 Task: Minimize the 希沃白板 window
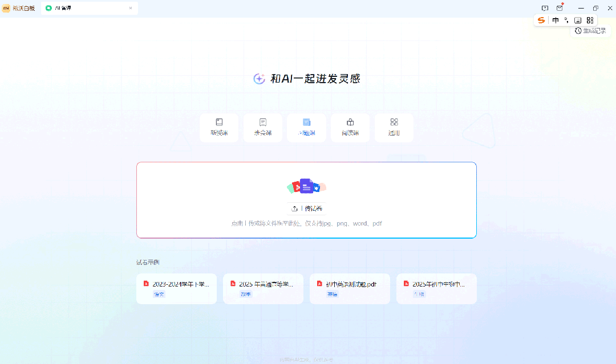click(581, 8)
